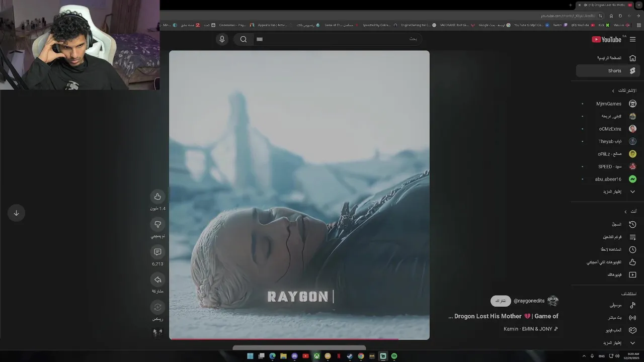644x362 pixels.
Task: Open the share arrow for the short
Action: (x=157, y=280)
